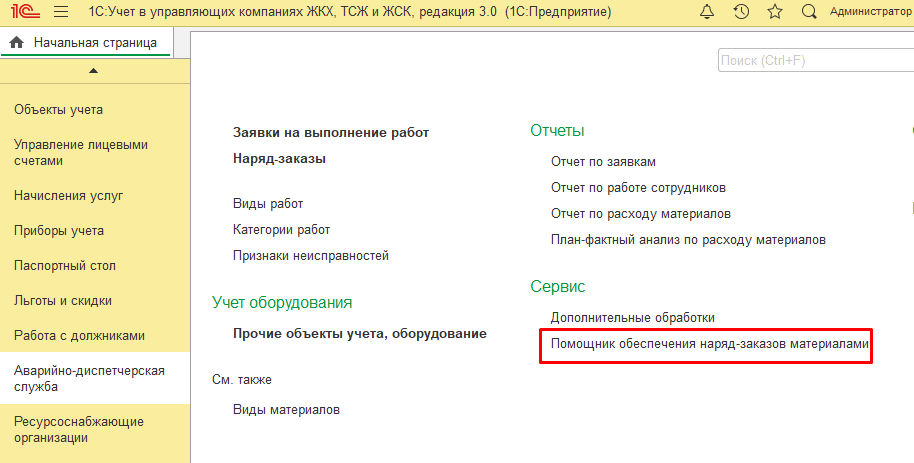Open Признаки неисправностей catalog
This screenshot has height=463, width=914.
tap(311, 255)
